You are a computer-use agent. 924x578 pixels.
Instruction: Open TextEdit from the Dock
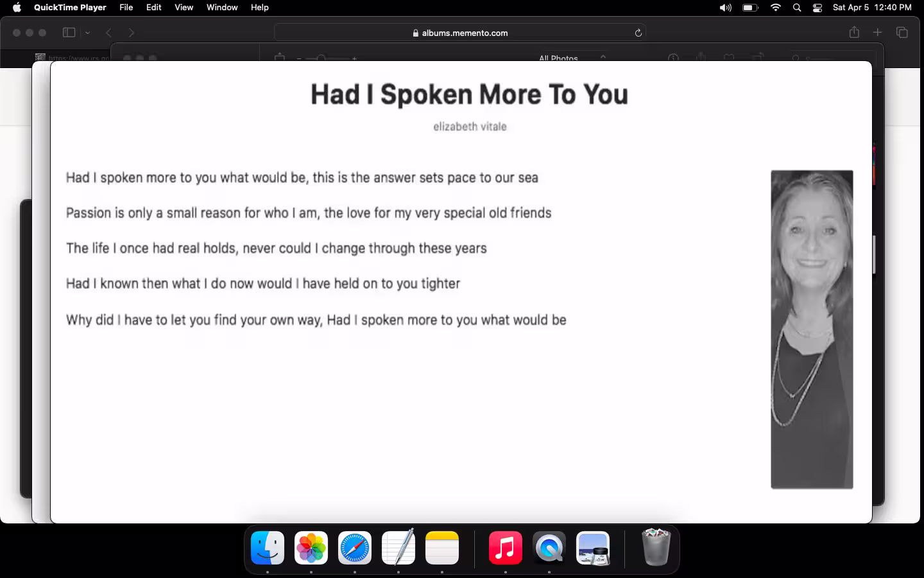tap(398, 548)
